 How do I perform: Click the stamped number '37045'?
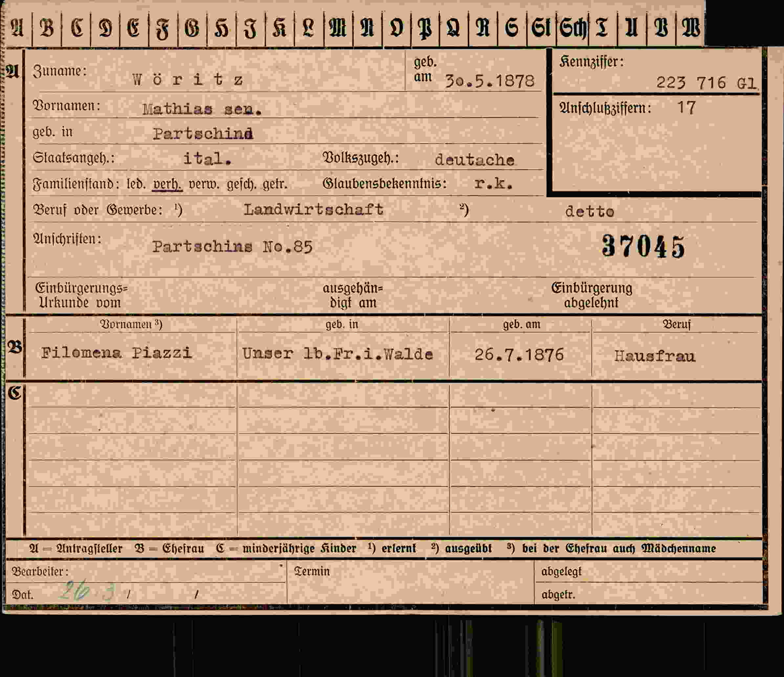(x=643, y=246)
